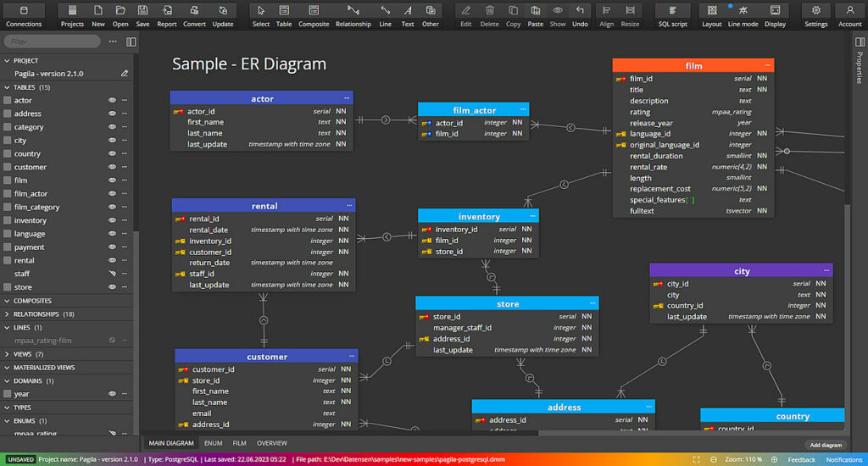The width and height of the screenshot is (868, 466).
Task: Toggle visibility eye for address table
Action: tap(113, 114)
